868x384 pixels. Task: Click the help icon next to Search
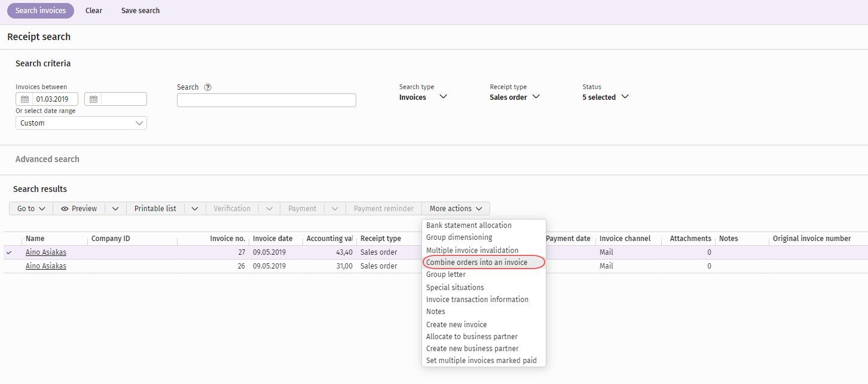pyautogui.click(x=207, y=87)
